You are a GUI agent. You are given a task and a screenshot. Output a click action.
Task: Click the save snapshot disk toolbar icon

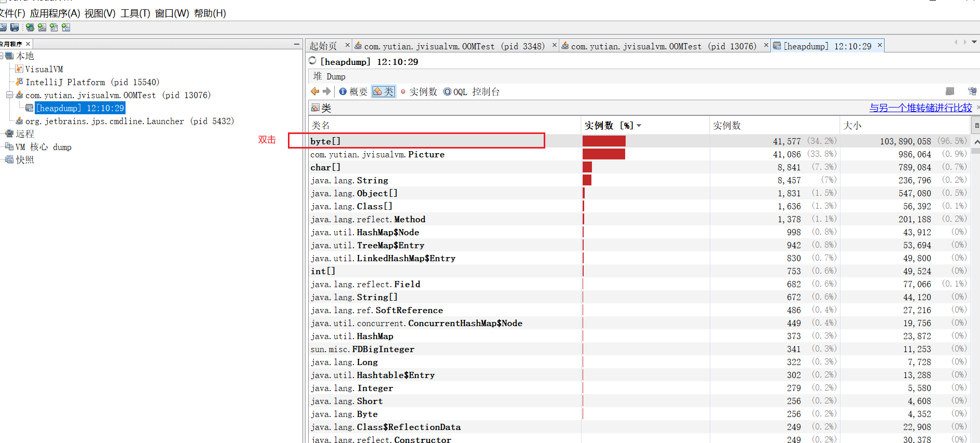[x=15, y=28]
